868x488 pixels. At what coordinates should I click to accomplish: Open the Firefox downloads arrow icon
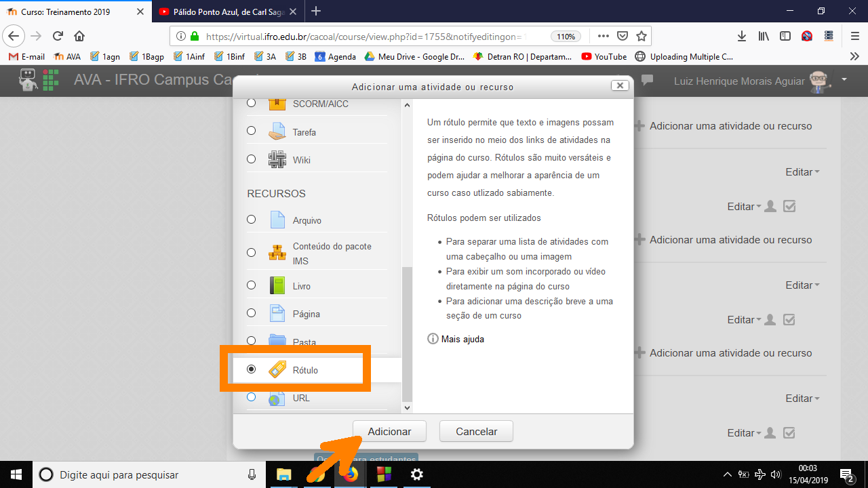click(742, 36)
